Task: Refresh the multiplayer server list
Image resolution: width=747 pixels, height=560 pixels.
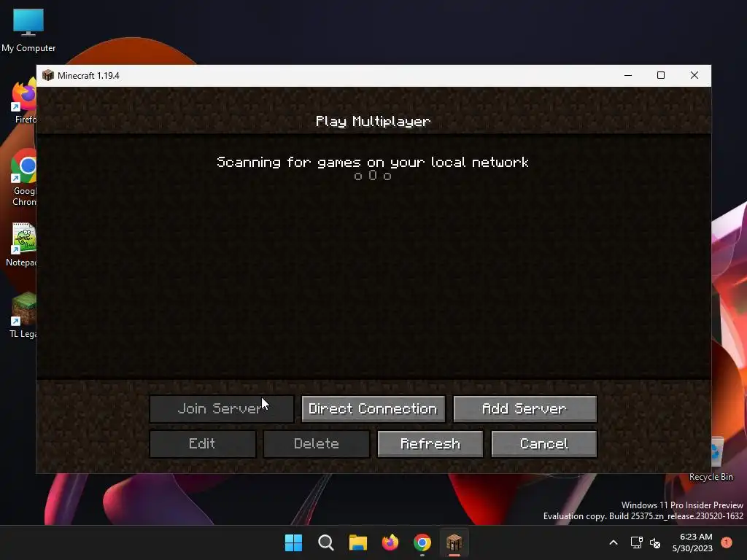Action: click(x=430, y=444)
